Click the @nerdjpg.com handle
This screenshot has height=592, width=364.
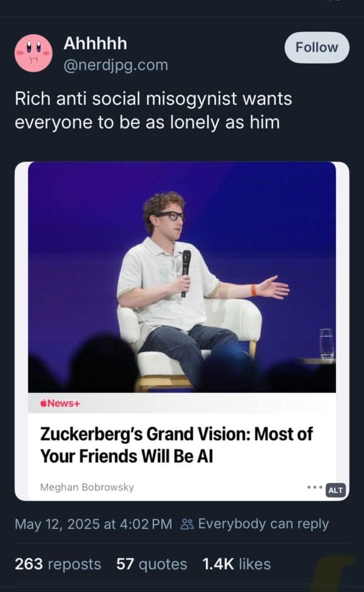(x=116, y=64)
